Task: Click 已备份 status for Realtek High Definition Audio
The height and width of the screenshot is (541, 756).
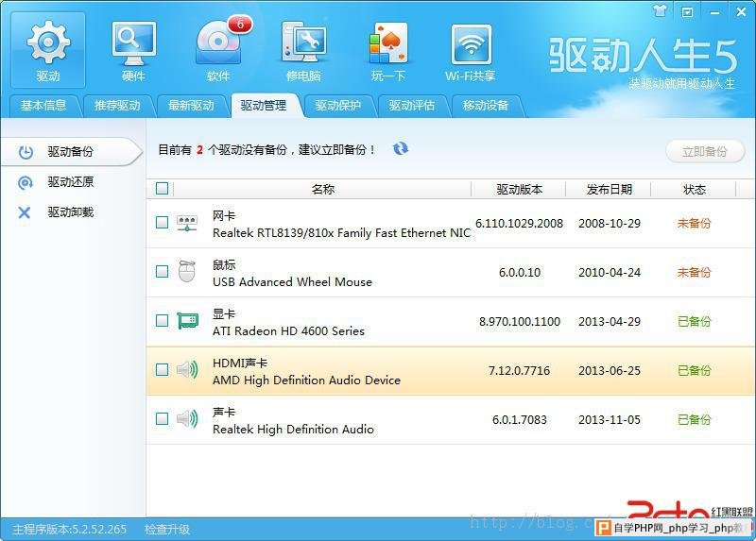Action: point(695,420)
